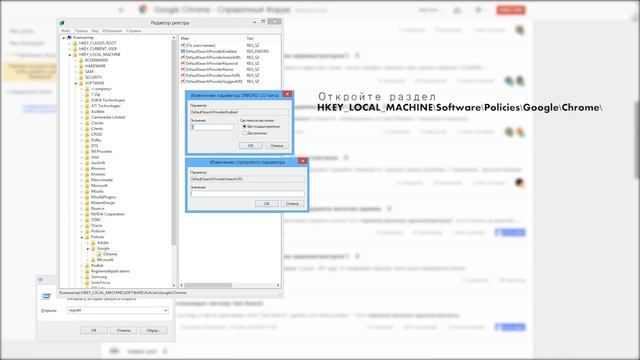Expand the Adobe node under Policies
The height and width of the screenshot is (360, 640).
pos(88,243)
